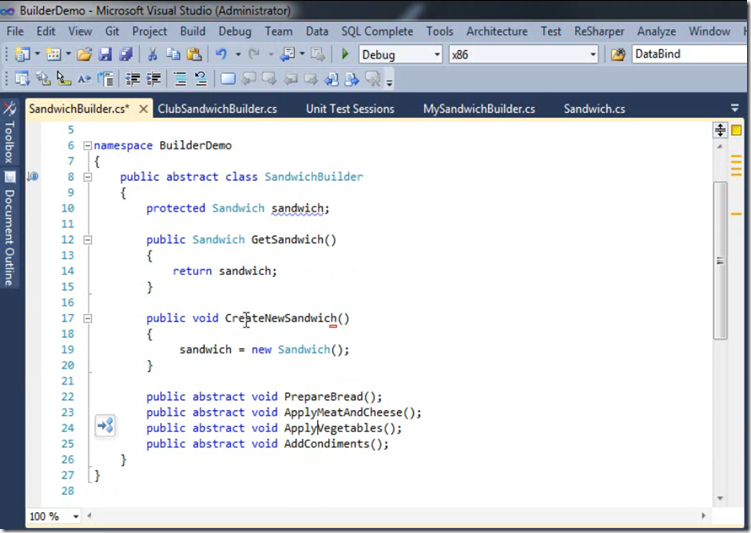
Task: Open the New Project dropdown arrow
Action: (37, 54)
